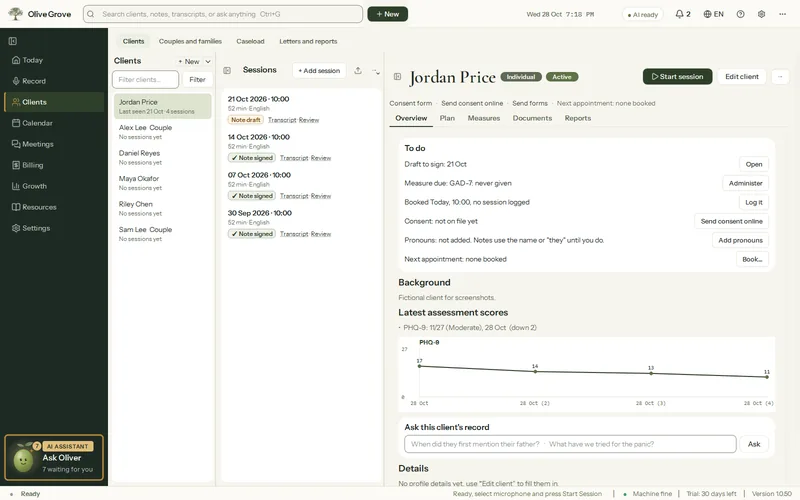Open the Couples and families tab
The width and height of the screenshot is (800, 500).
(x=190, y=41)
